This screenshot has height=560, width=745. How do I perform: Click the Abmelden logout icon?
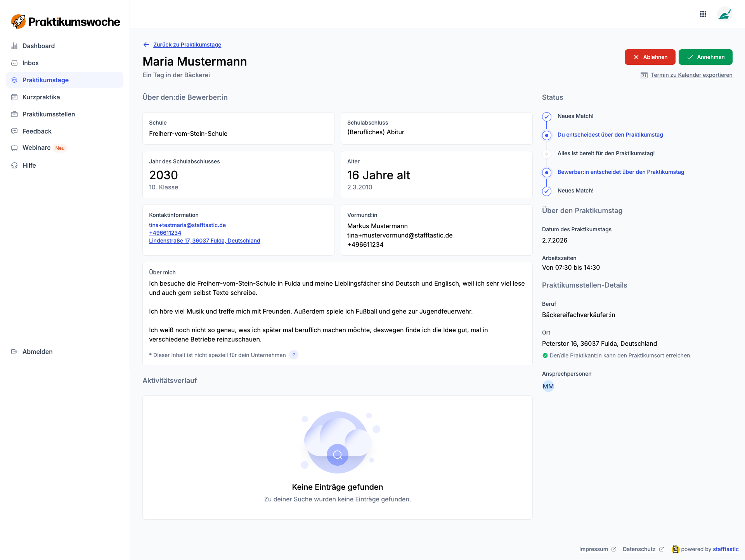[14, 352]
